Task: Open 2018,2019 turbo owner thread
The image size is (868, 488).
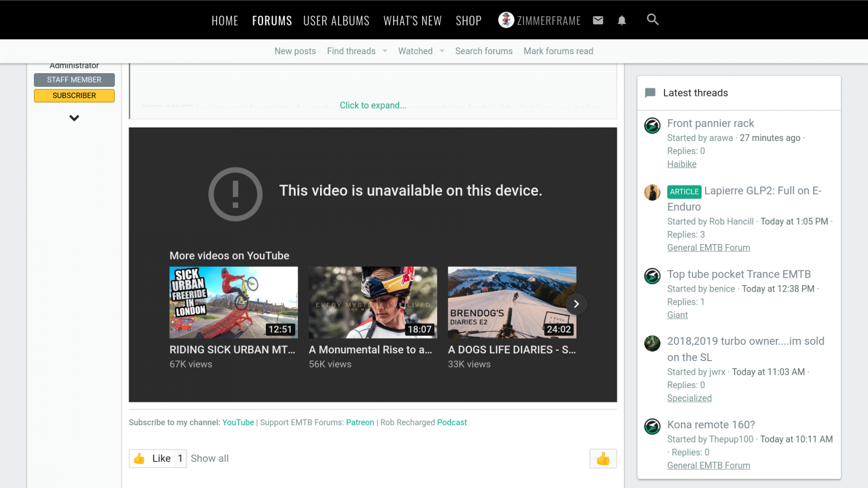Action: (x=745, y=349)
